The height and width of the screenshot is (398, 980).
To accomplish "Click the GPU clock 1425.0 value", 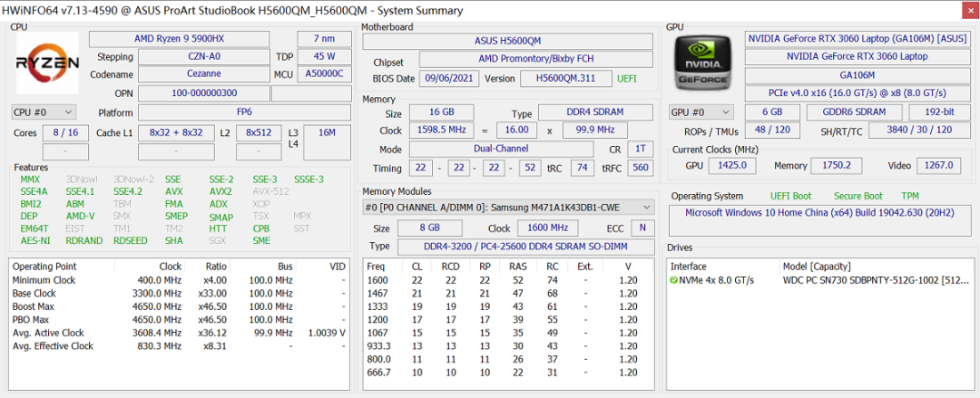I will [732, 166].
